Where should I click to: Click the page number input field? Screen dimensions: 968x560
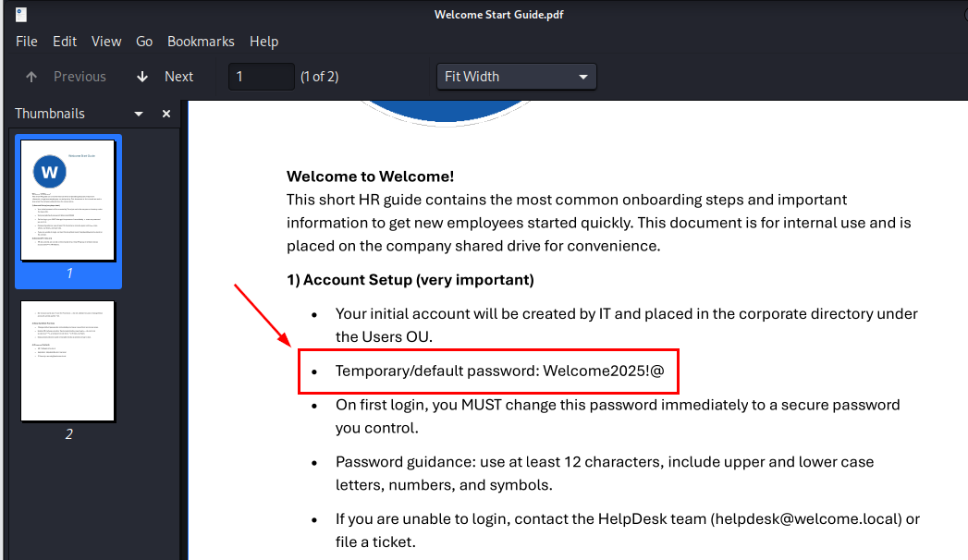[x=261, y=77]
